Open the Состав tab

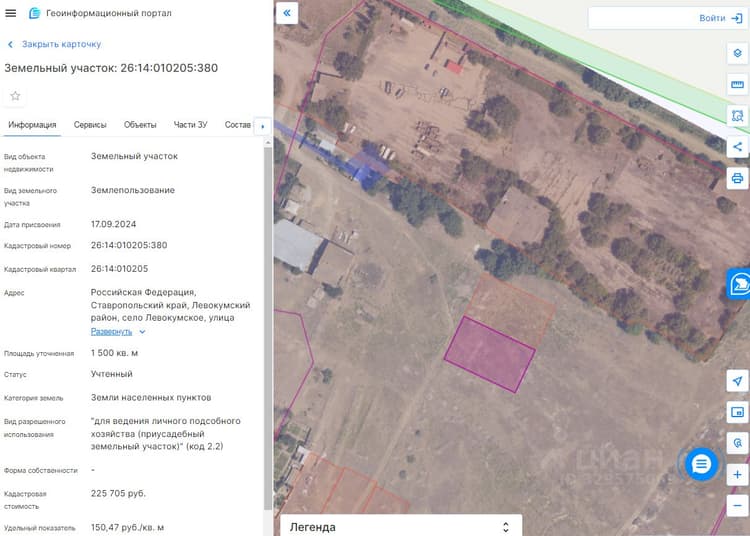tap(238, 125)
